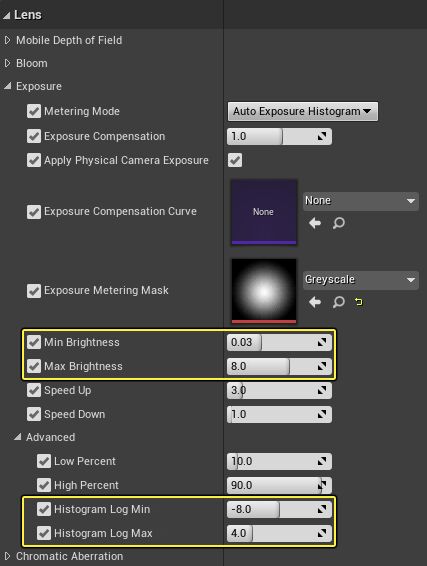Toggle left override checkbox for Apply Physical Camera Exposure
This screenshot has height=566, width=427.
(x=34, y=160)
